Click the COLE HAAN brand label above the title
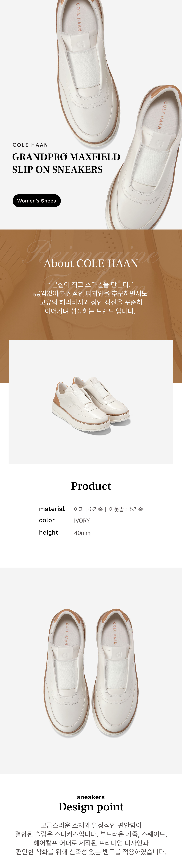The width and height of the screenshot is (182, 868). [30, 145]
